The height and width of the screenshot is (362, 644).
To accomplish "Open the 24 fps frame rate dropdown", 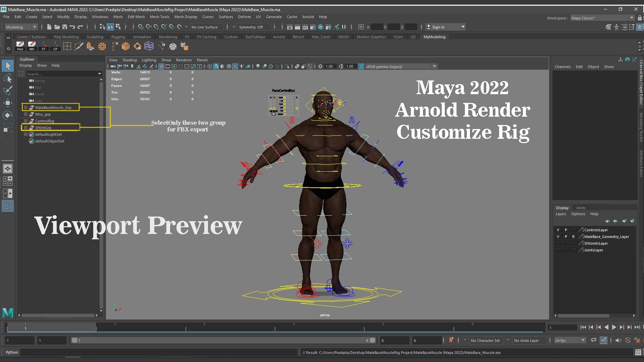I will click(570, 340).
